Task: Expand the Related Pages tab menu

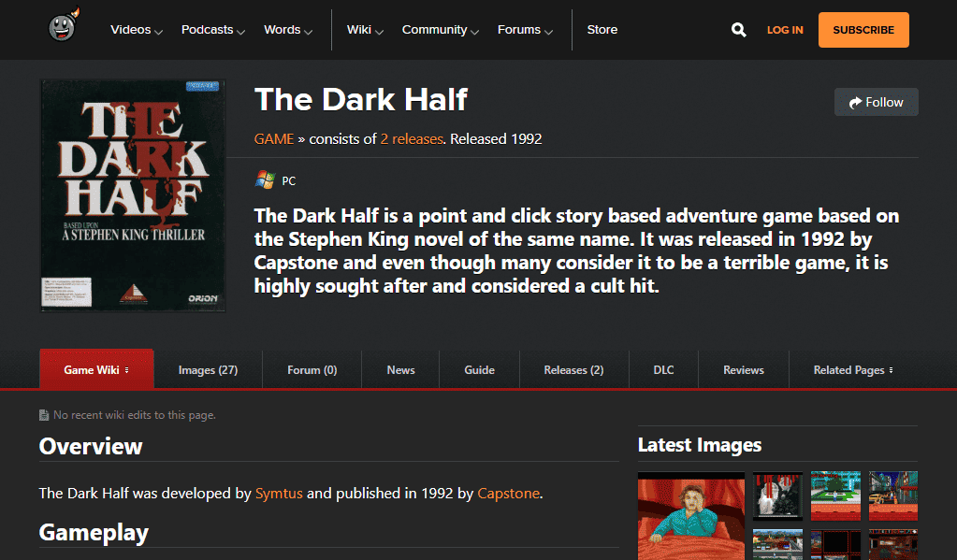Action: click(853, 370)
